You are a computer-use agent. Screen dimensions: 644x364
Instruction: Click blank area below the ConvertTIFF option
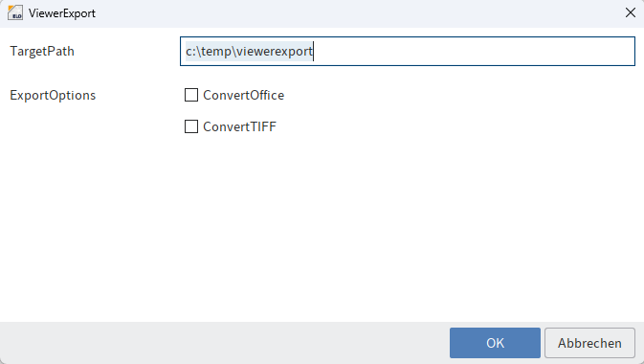[321, 226]
